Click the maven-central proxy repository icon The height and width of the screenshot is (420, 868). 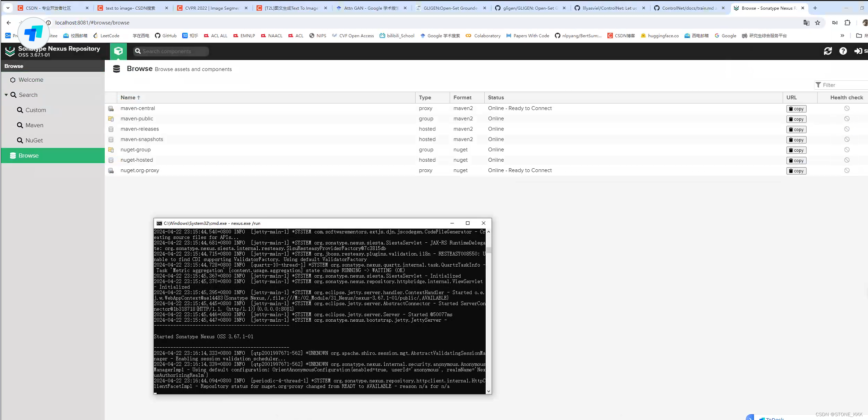click(x=111, y=108)
